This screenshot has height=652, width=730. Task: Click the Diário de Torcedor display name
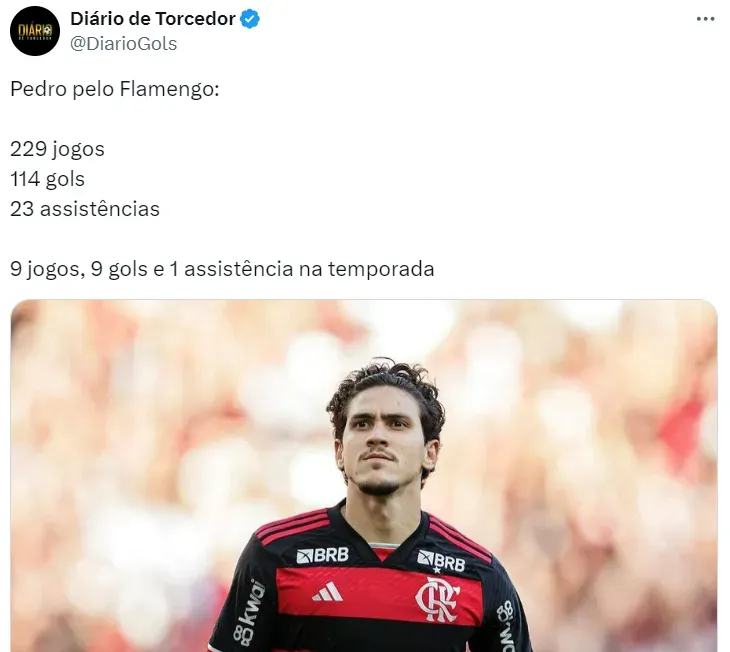153,19
